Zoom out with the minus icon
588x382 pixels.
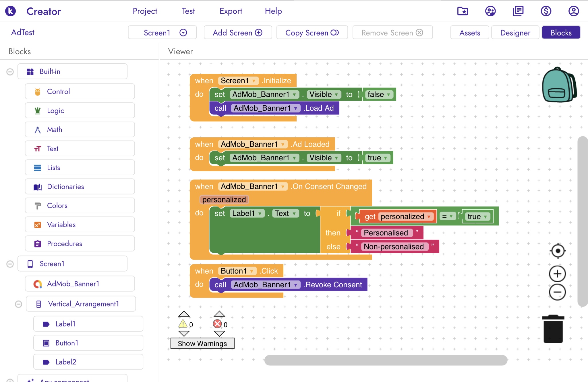557,292
